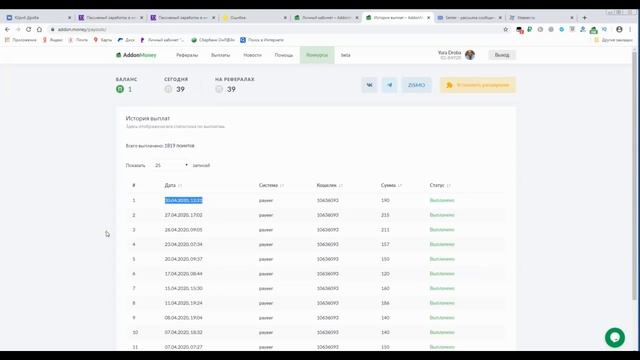Open Chrome's three-dot menu
The height and width of the screenshot is (360, 640).
point(630,29)
